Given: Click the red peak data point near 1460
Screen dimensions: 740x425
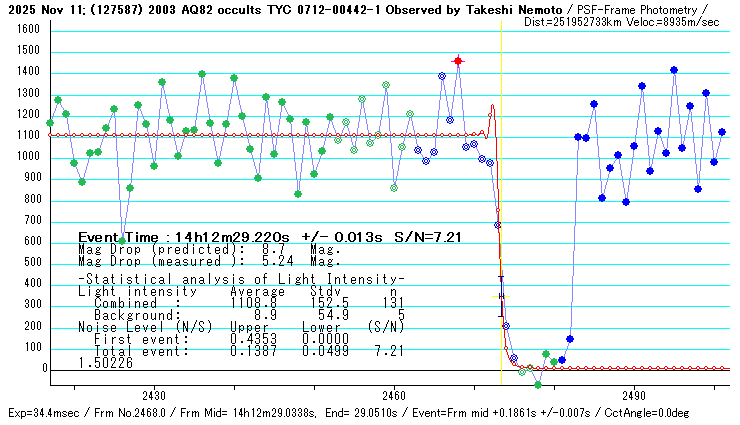Looking at the screenshot, I should 458,61.
